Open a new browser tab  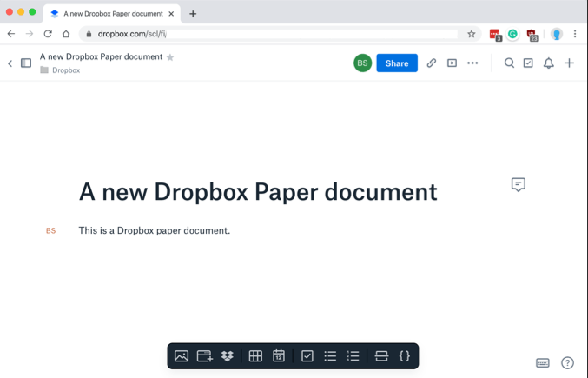[x=193, y=14]
